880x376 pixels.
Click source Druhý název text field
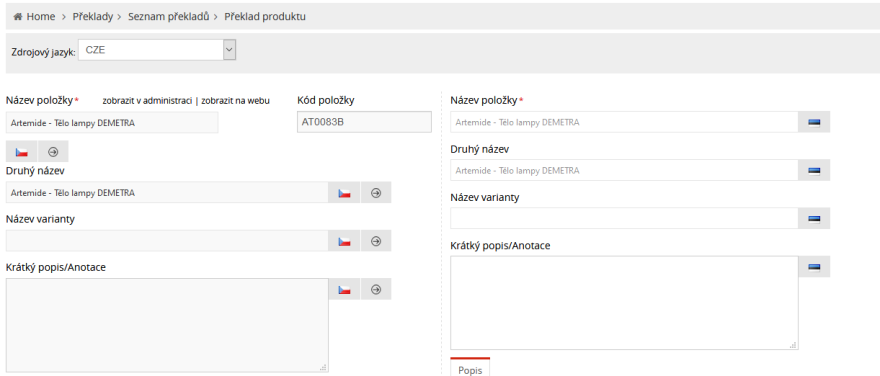tap(167, 192)
